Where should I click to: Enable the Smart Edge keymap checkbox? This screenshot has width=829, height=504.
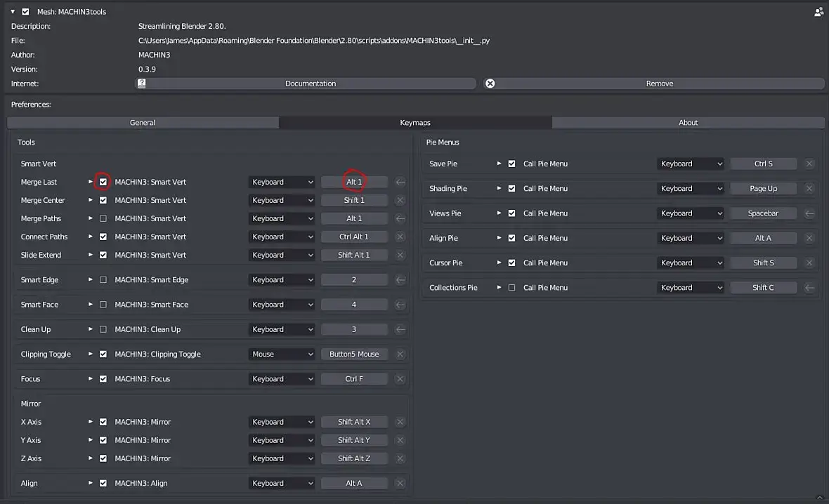[103, 280]
